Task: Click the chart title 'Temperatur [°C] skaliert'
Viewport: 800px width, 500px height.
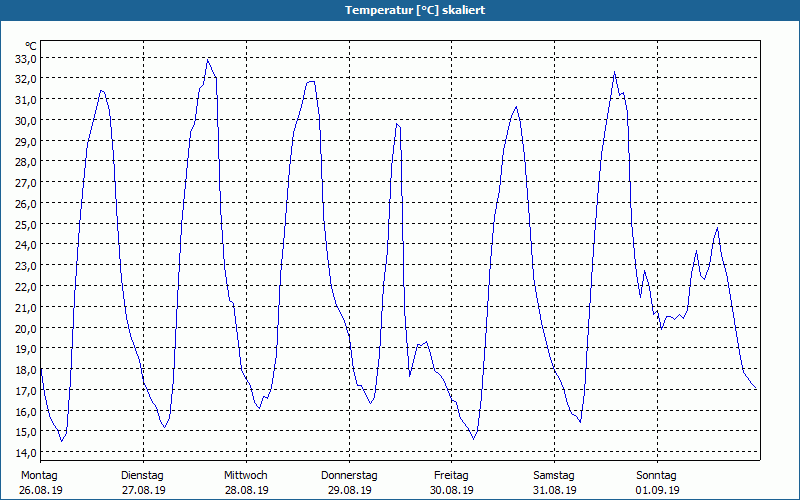Action: point(415,10)
